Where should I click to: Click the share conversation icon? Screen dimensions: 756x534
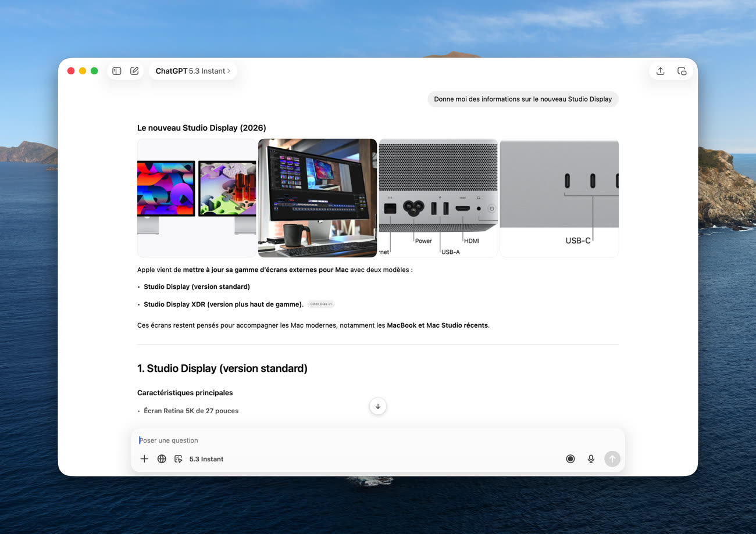pos(660,71)
